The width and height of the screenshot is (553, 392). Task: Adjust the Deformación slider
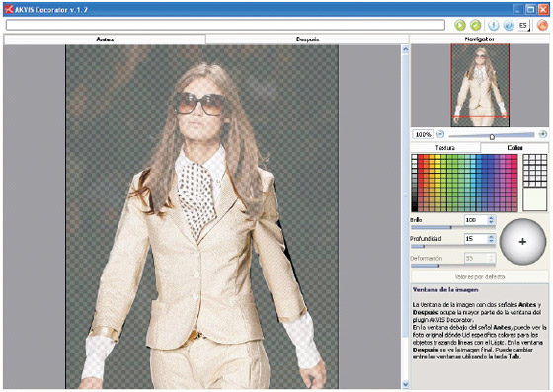pos(453,266)
